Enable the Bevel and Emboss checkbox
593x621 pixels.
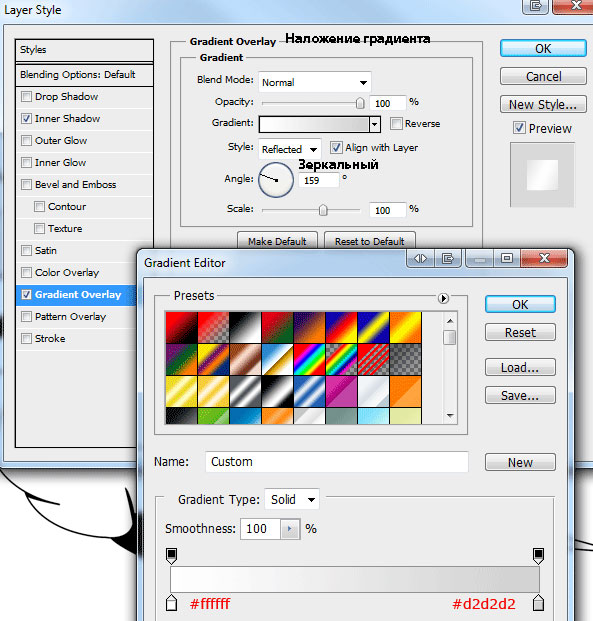(26, 185)
